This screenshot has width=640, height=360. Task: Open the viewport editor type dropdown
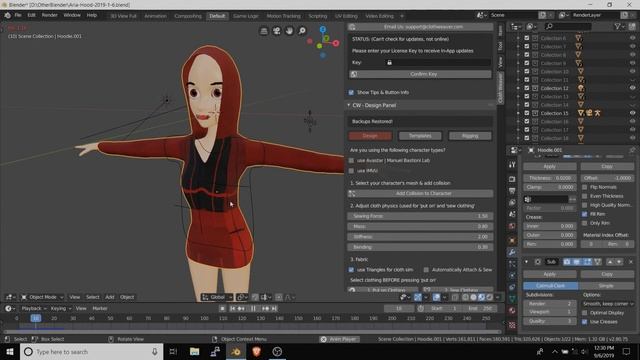pos(10,297)
